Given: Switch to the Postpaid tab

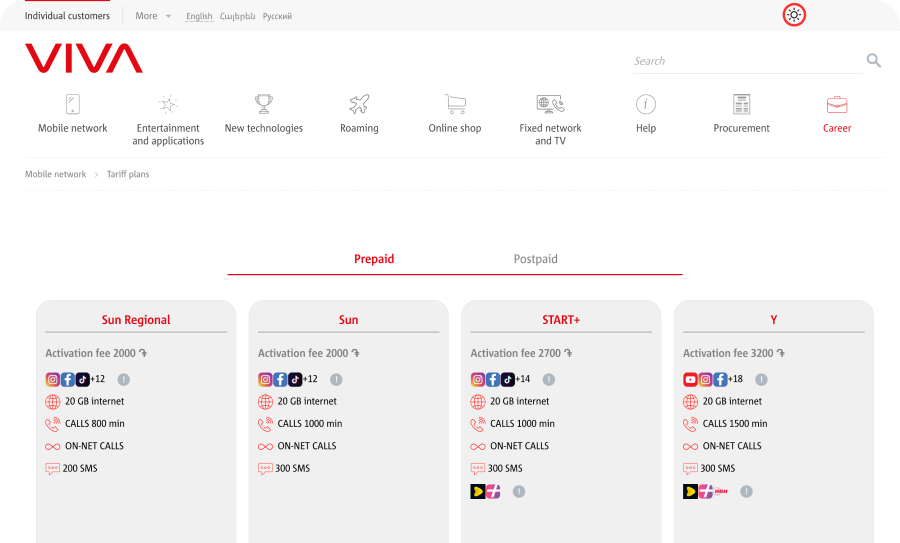Looking at the screenshot, I should click(x=536, y=259).
